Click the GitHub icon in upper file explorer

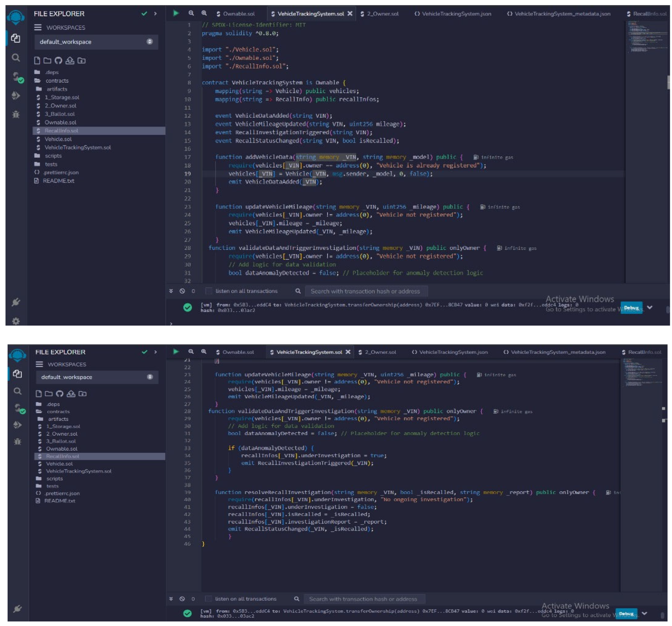(x=58, y=61)
